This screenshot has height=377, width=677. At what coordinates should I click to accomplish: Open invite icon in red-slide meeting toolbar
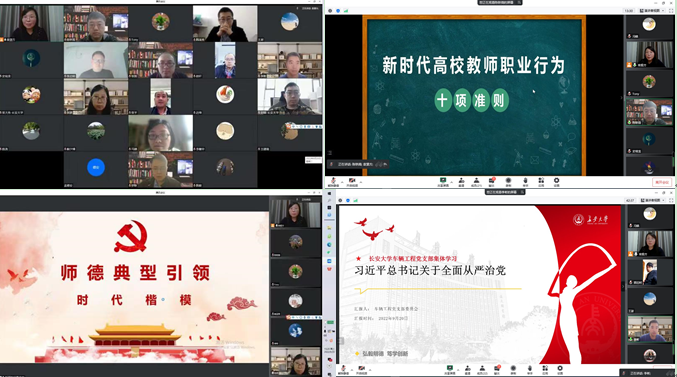[468, 369]
